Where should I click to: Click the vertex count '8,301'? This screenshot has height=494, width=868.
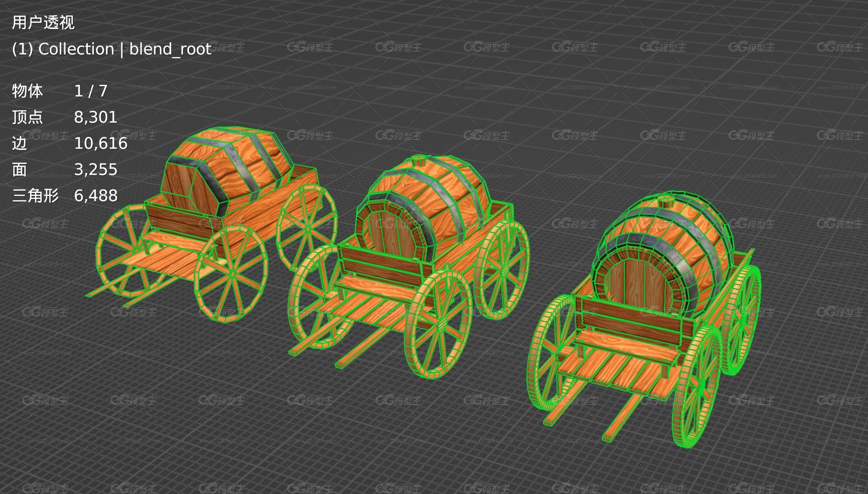click(x=96, y=117)
